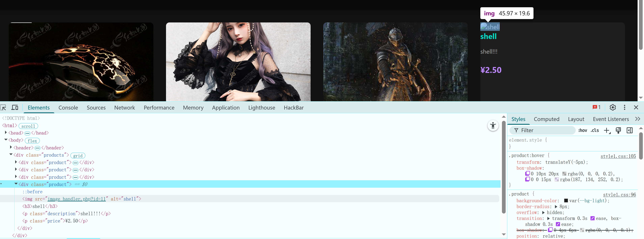Open easing editor after shadow 0.3s
644x239 pixels.
tap(558, 224)
